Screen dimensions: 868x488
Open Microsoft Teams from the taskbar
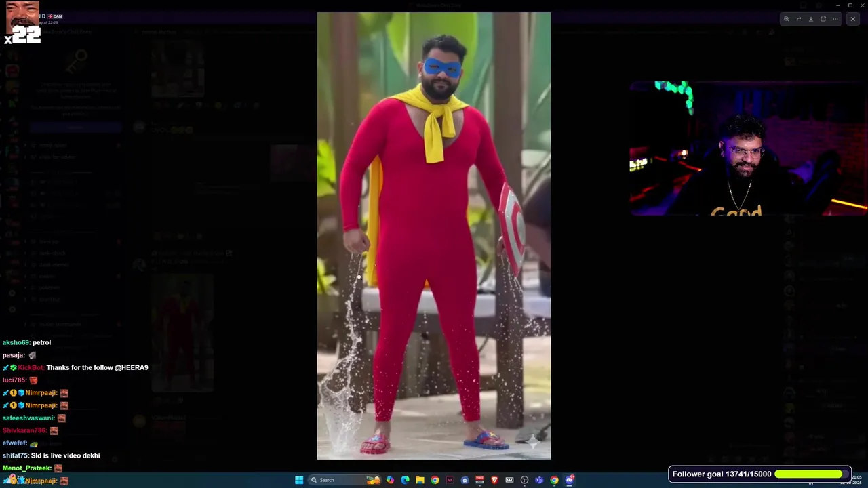(539, 480)
